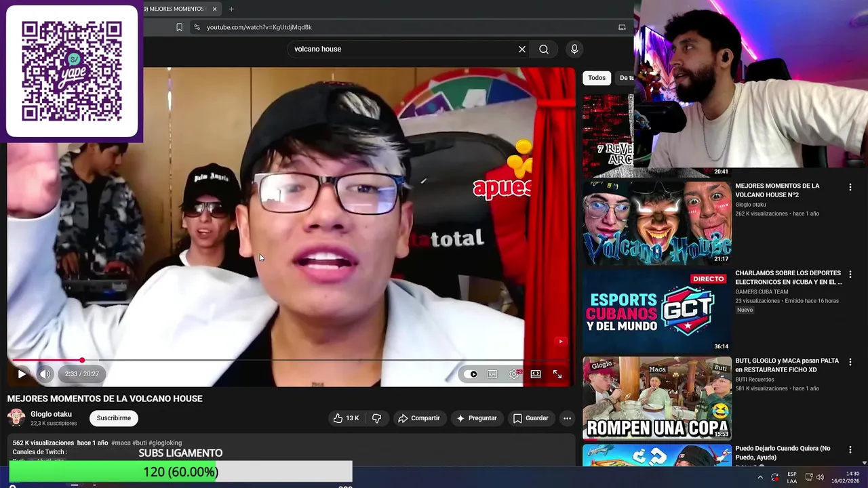The width and height of the screenshot is (868, 488).
Task: Click the #buti hashtag
Action: (139, 443)
